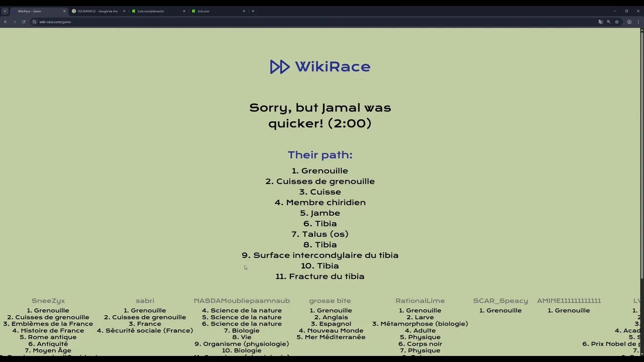The width and height of the screenshot is (644, 362).
Task: Close the kick.com/jolavanille tab
Action: point(184,11)
